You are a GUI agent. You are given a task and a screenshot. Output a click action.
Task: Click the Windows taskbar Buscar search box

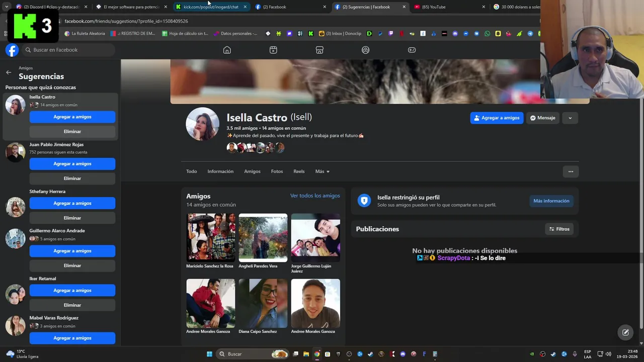(253, 354)
